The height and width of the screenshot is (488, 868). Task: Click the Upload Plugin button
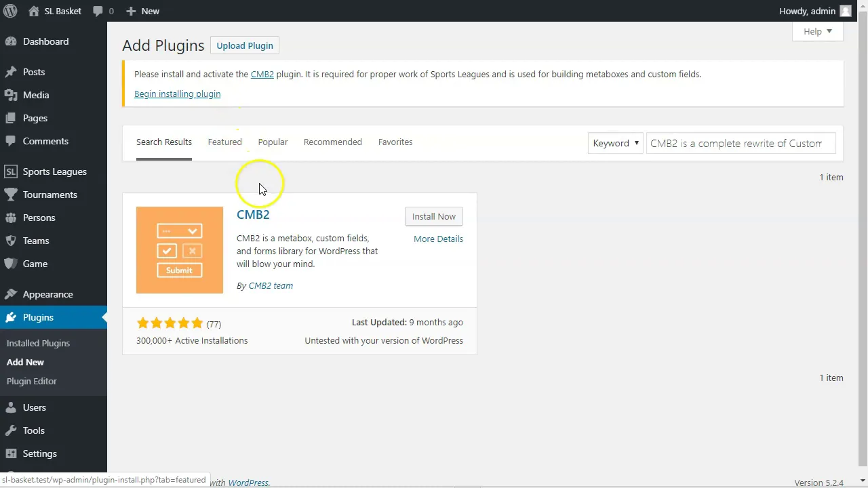click(245, 45)
